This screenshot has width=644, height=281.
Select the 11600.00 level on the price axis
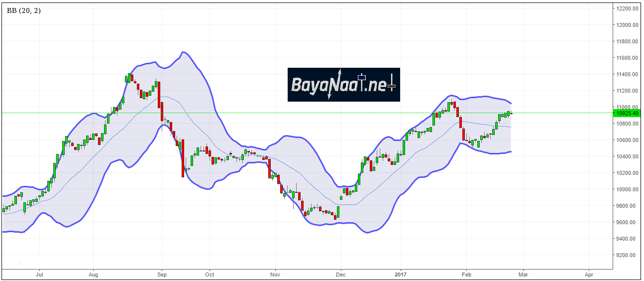(x=627, y=58)
